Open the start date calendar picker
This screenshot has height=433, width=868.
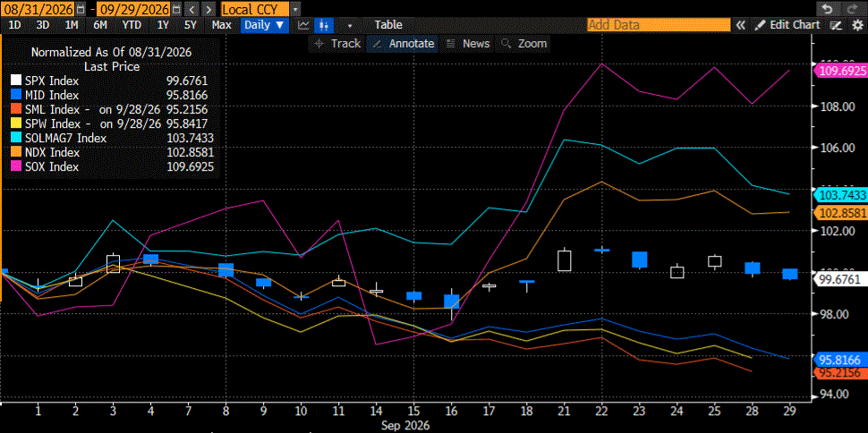81,9
